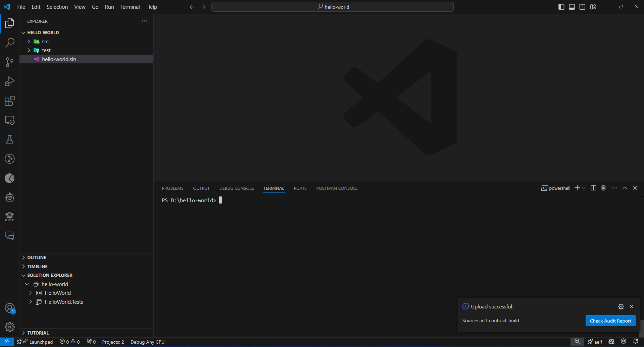Viewport: 644px width, 347px height.
Task: Click the Check Audit Report button
Action: tap(610, 321)
